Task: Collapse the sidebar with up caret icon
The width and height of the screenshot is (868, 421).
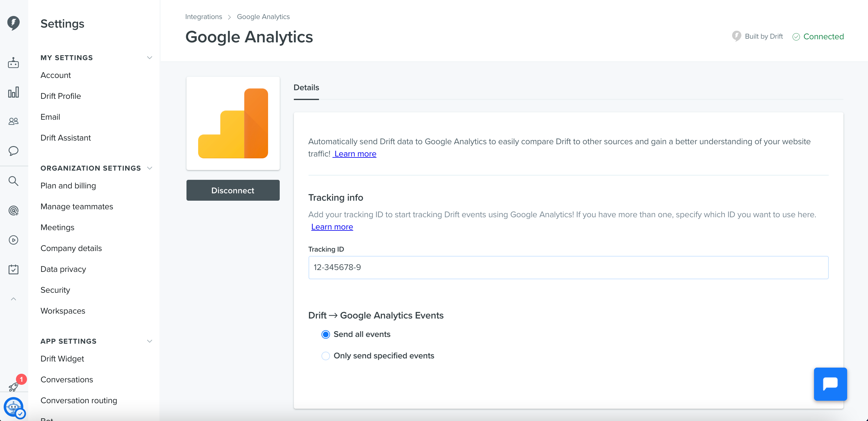Action: tap(13, 299)
